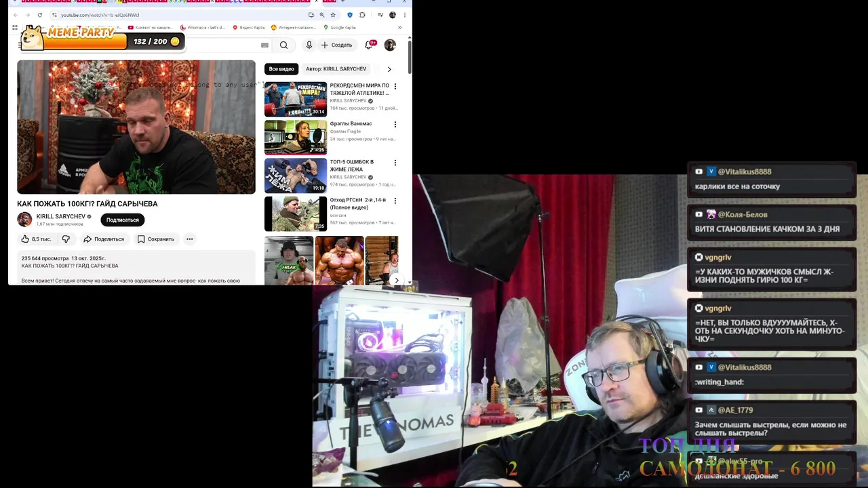Open YouTube on-screen keyboard icon
Viewport: 868px width, 488px height.
coord(264,45)
